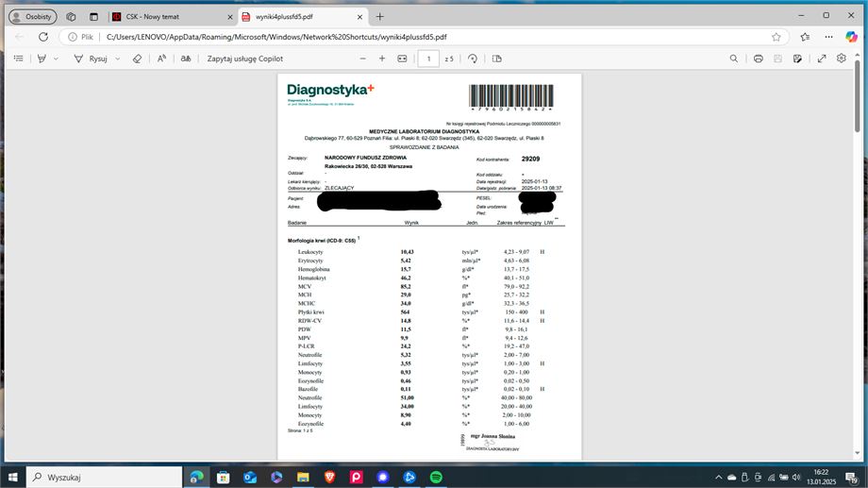Launch Brave browser from taskbar
The width and height of the screenshot is (868, 488).
coord(329,477)
